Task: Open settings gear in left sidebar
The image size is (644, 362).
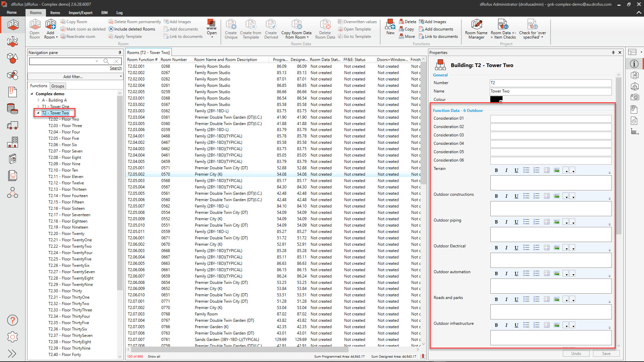Action: 12,337
